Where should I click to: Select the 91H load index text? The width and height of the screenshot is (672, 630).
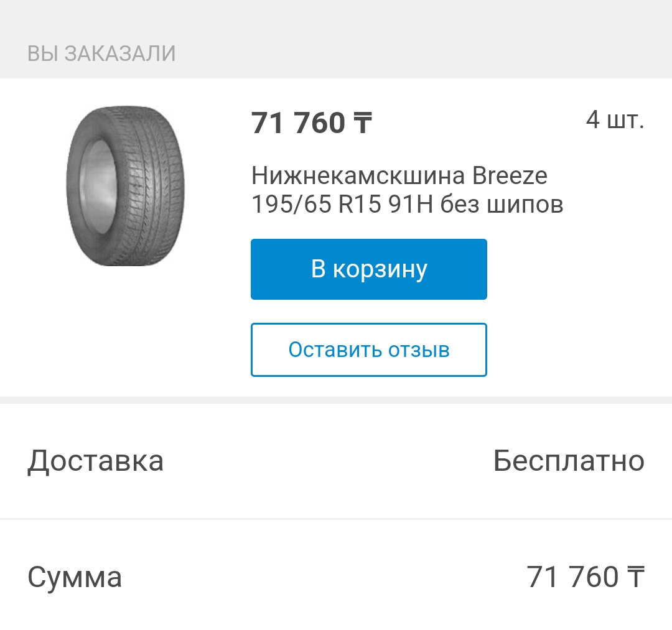tap(409, 205)
